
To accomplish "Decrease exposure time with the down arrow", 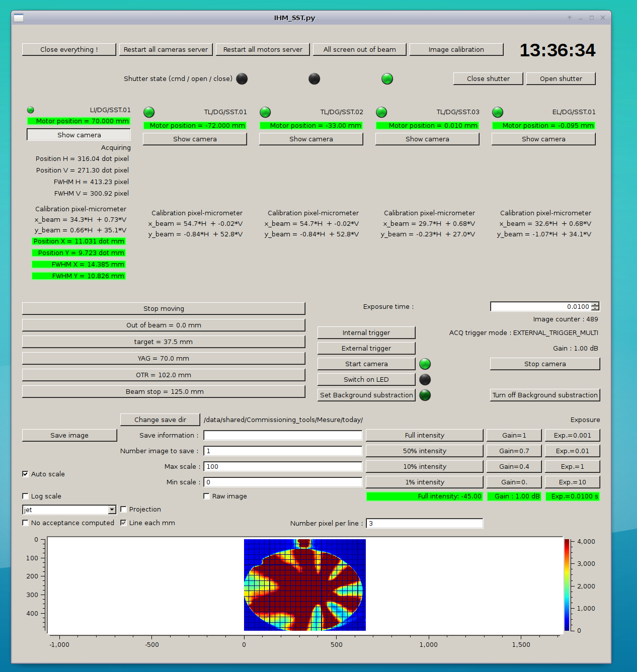I will coord(595,309).
